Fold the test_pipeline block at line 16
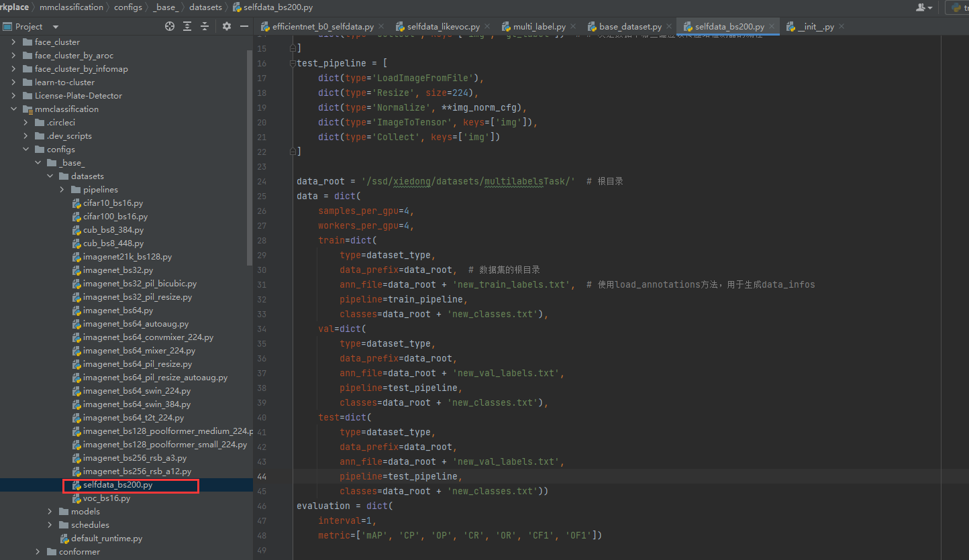 [x=292, y=63]
